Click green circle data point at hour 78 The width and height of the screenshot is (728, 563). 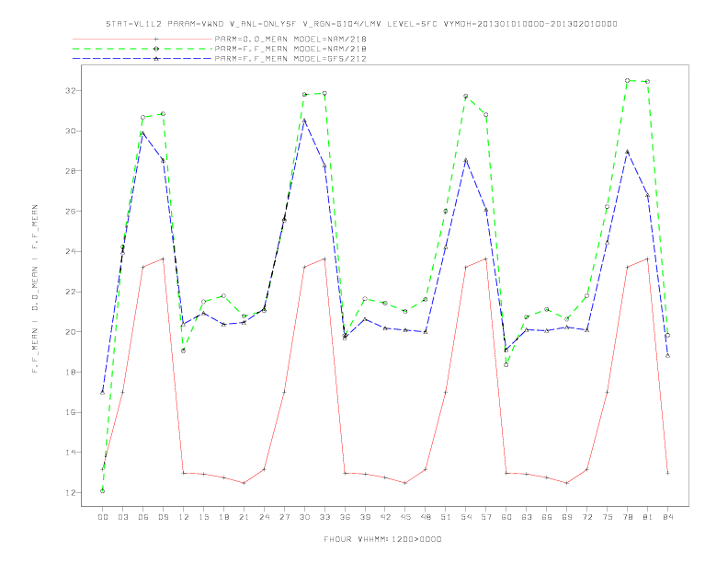(627, 80)
